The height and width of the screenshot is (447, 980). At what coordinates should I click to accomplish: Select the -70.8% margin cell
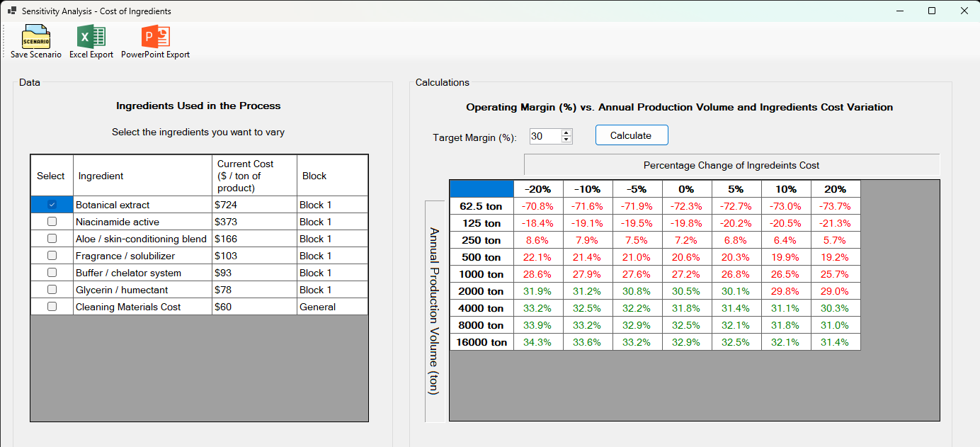click(x=538, y=206)
